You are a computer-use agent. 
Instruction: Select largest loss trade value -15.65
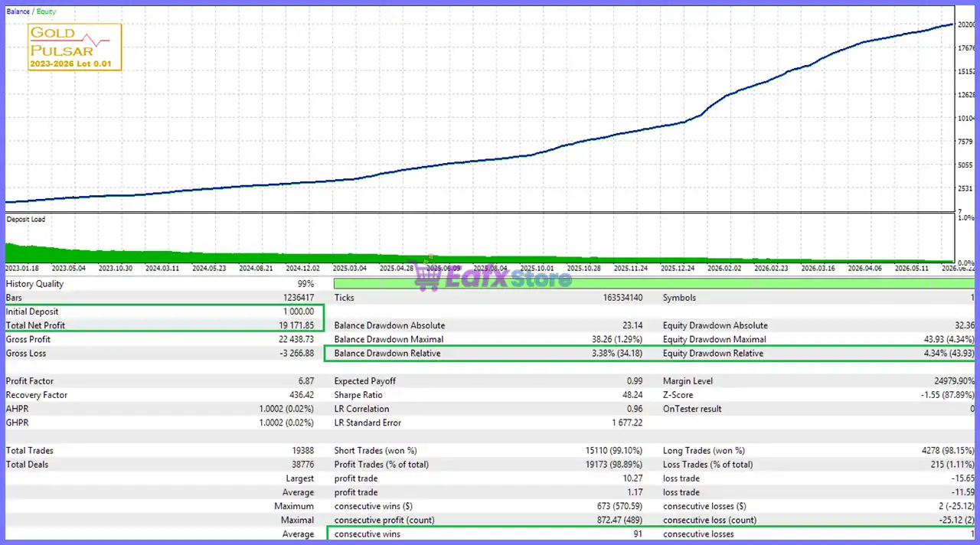click(962, 478)
